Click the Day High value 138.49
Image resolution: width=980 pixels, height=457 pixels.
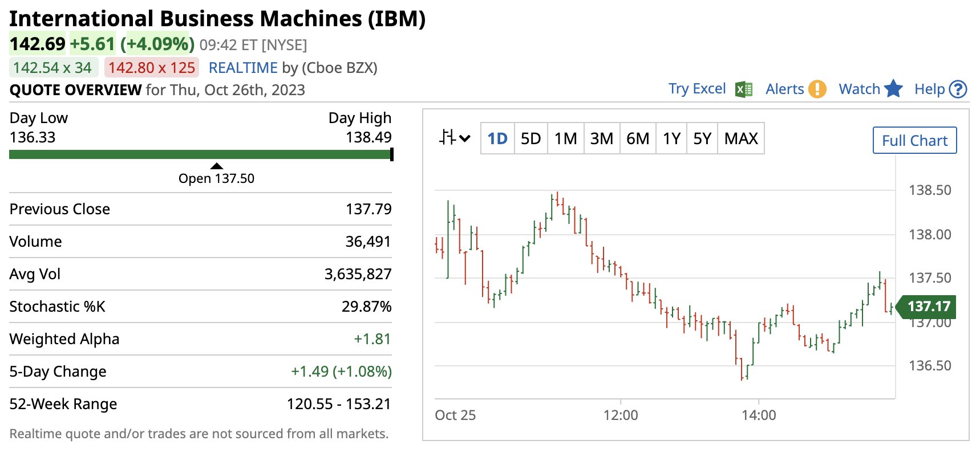[x=368, y=137]
